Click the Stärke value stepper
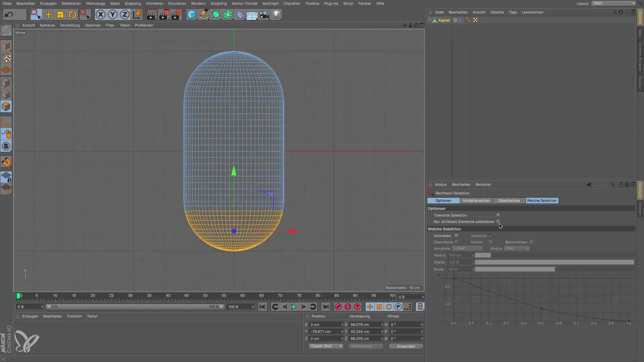Viewport: 644px width, 362px height. 473,262
